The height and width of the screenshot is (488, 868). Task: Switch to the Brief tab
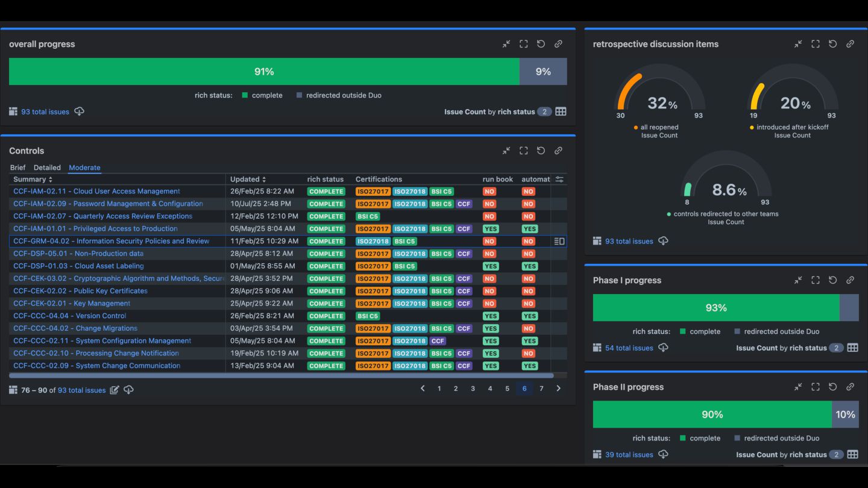(18, 167)
